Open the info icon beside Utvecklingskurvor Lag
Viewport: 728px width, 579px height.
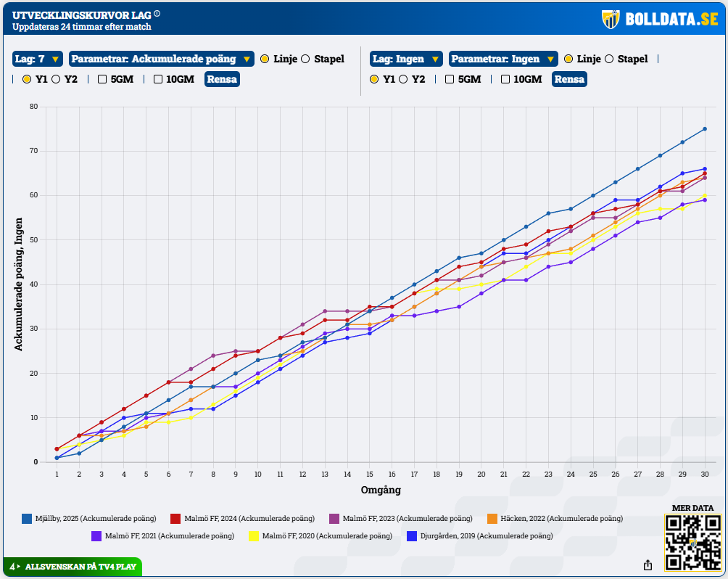(157, 13)
